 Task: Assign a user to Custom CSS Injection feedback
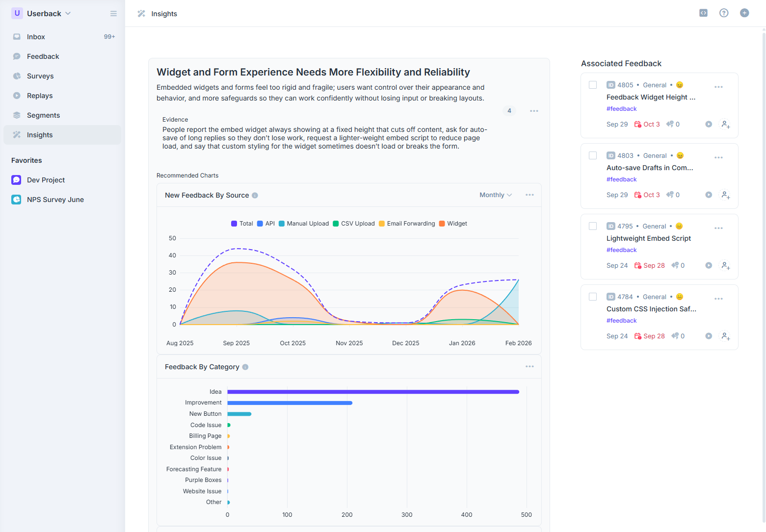pos(725,336)
